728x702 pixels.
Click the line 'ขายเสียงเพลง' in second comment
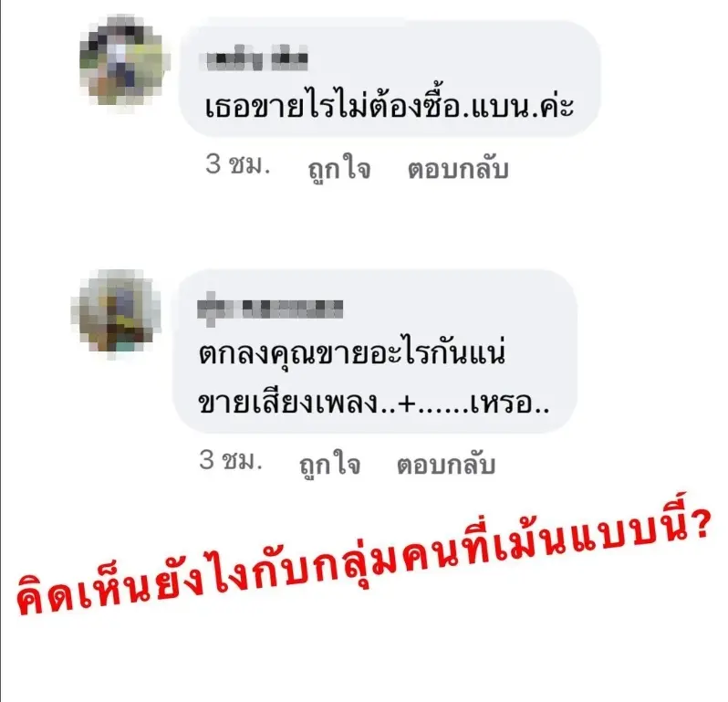point(288,401)
